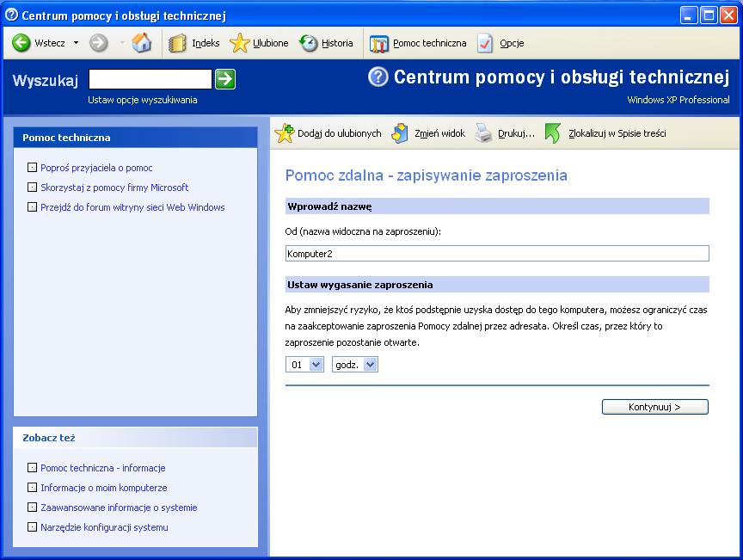Click the Zmień widok icon
Viewport: 743px width, 560px height.
pyautogui.click(x=400, y=133)
